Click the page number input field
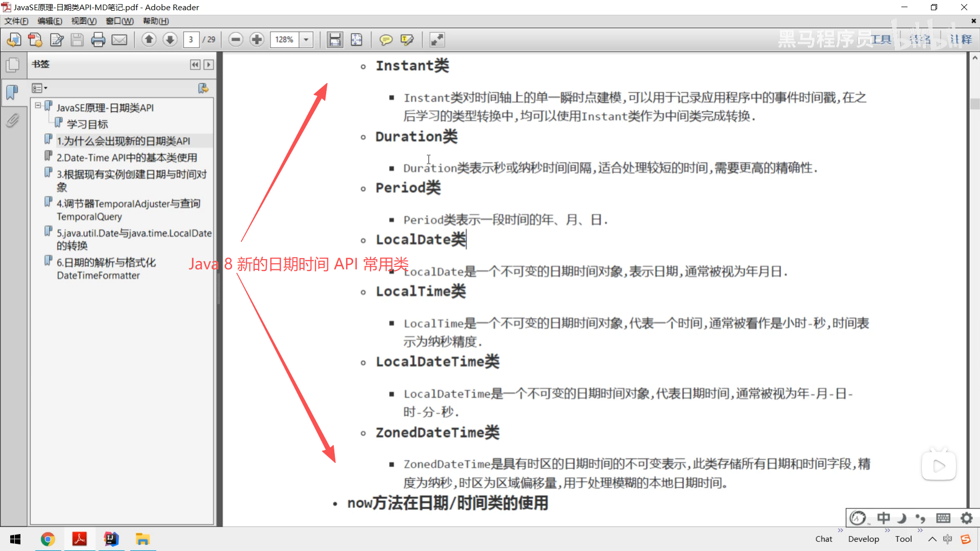Image resolution: width=980 pixels, height=551 pixels. coord(191,40)
